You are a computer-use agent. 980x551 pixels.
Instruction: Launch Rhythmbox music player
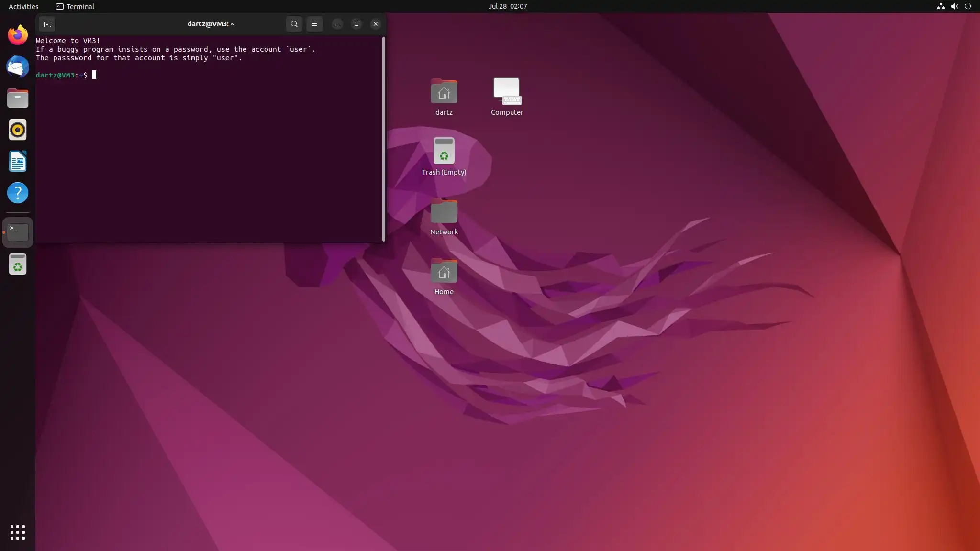(18, 130)
